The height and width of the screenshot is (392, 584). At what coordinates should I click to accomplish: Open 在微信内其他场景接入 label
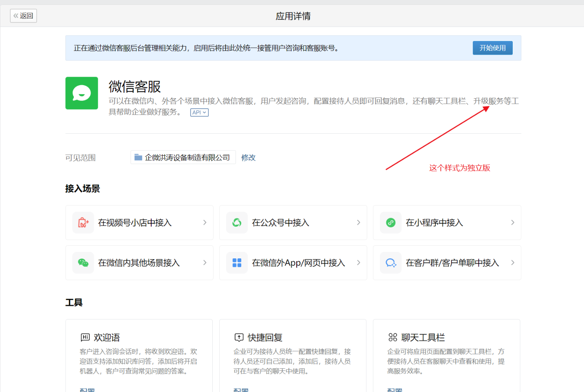[x=139, y=263]
